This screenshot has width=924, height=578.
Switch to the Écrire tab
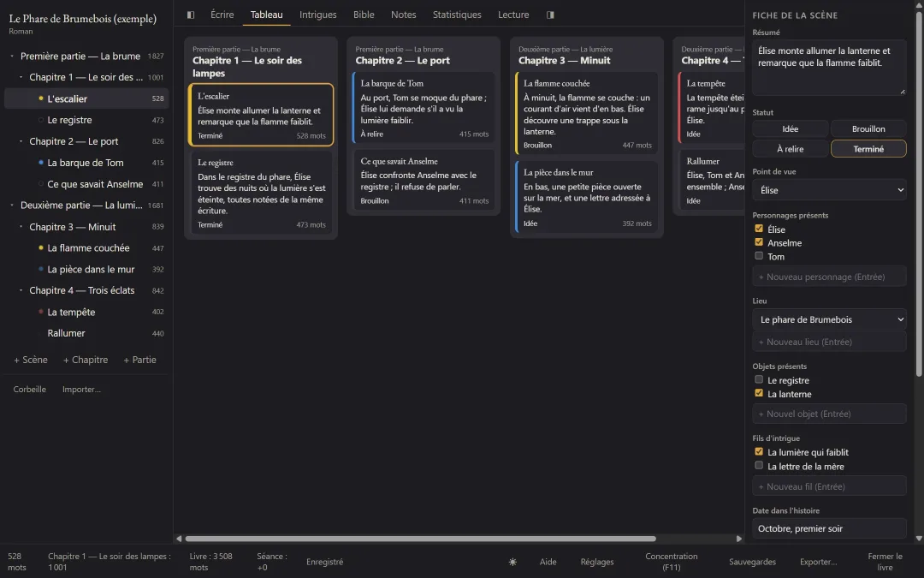click(222, 15)
